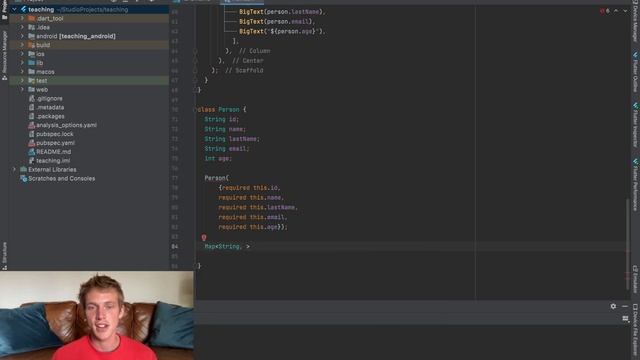The width and height of the screenshot is (640, 360).
Task: Click the .gitignore file icon
Action: pyautogui.click(x=31, y=98)
